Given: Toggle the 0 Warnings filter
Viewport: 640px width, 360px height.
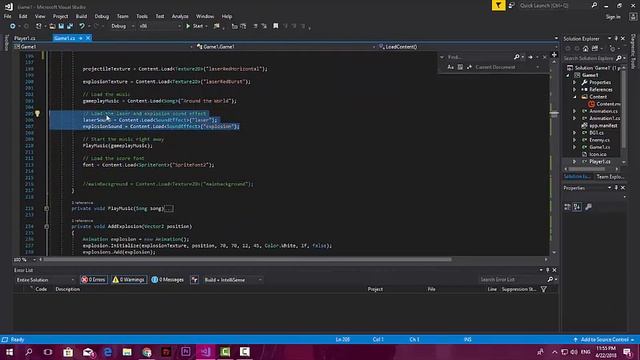Looking at the screenshot, I should [x=129, y=280].
